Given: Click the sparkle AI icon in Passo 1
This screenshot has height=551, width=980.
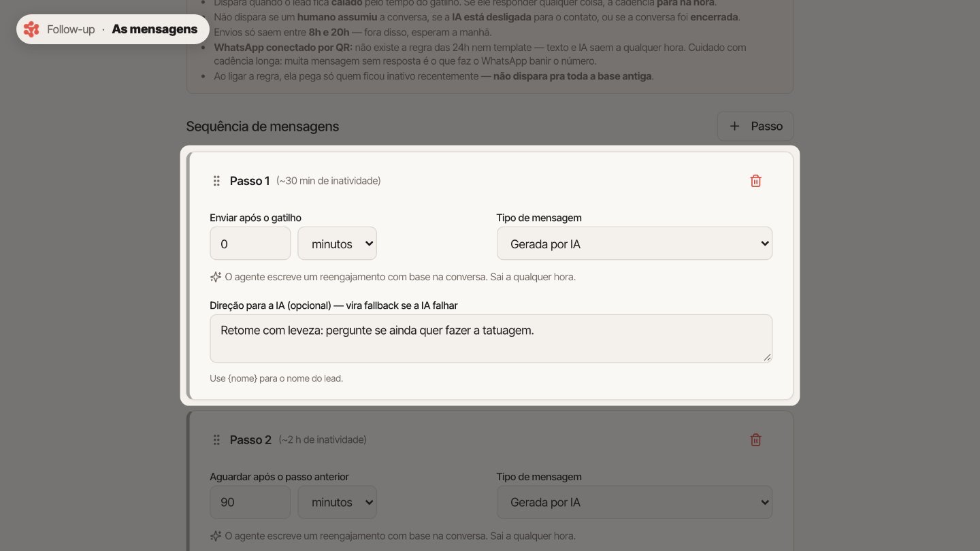Looking at the screenshot, I should point(216,277).
